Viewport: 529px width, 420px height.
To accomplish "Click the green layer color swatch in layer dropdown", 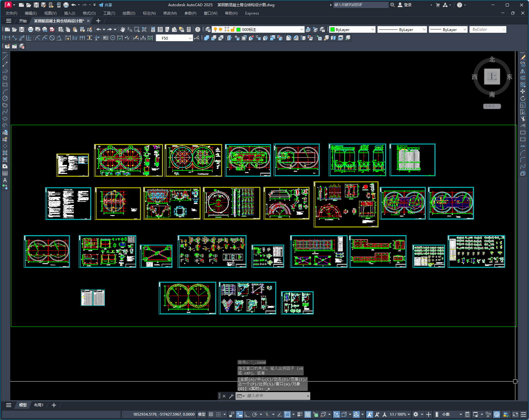I will coord(239,29).
